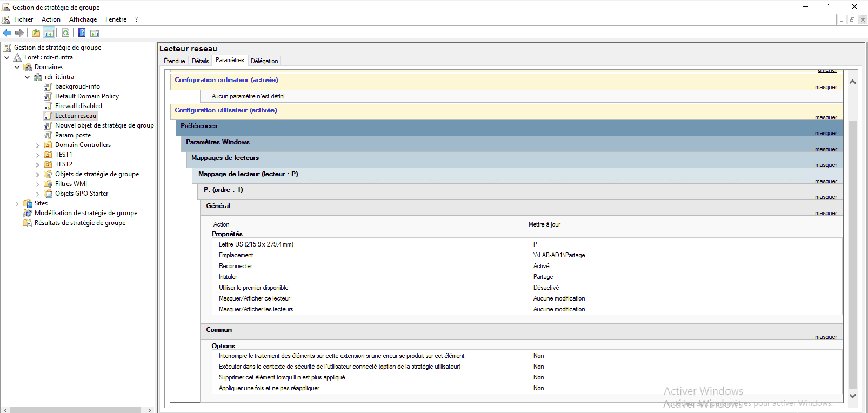Image resolution: width=868 pixels, height=413 pixels.
Task: Click the vertical scrollbar down arrow
Action: [x=852, y=396]
